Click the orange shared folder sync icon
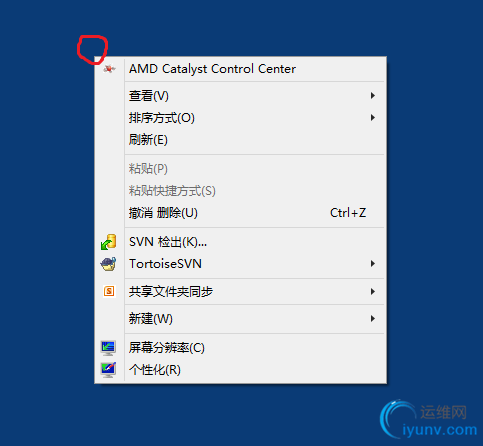Viewport: 483px width, 446px height. tap(109, 291)
